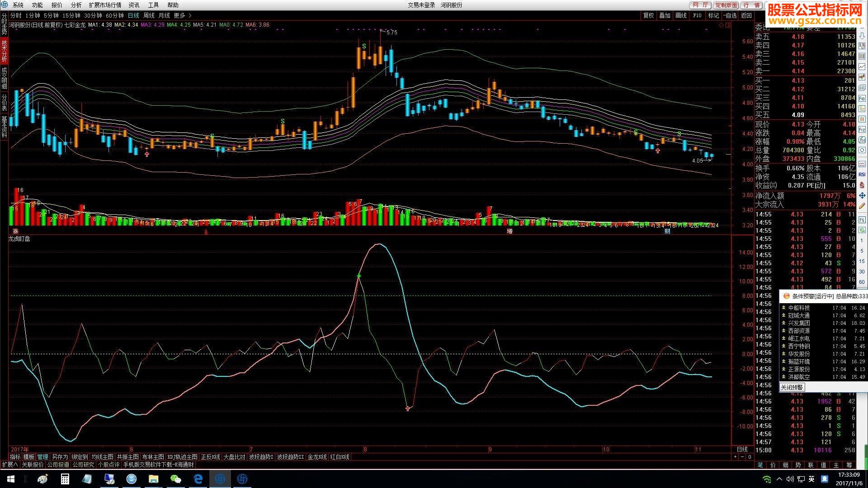The height and width of the screenshot is (488, 868).
Task: Click the RSI indicator icon in right toolbar
Action: tap(862, 174)
